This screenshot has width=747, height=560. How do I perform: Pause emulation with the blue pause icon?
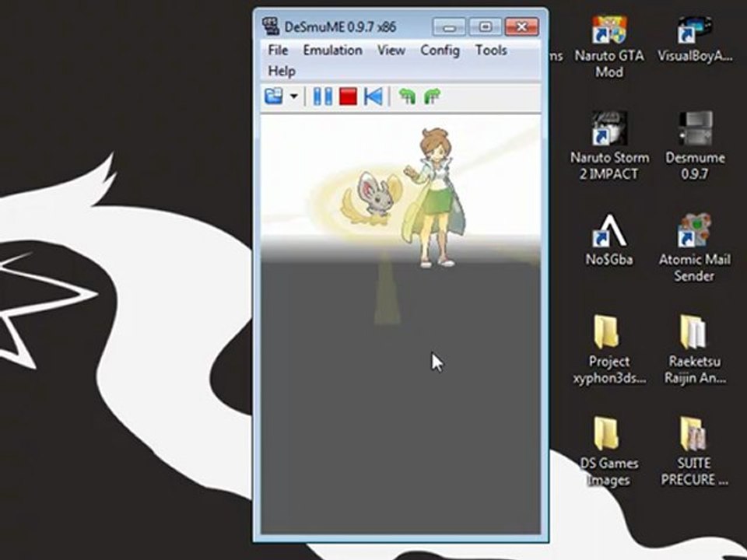tap(322, 96)
